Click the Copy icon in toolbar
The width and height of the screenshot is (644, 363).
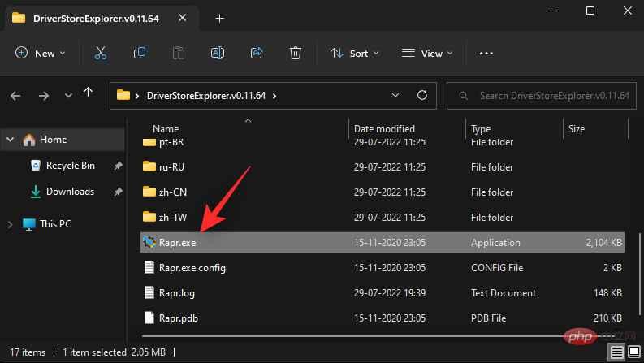coord(140,53)
